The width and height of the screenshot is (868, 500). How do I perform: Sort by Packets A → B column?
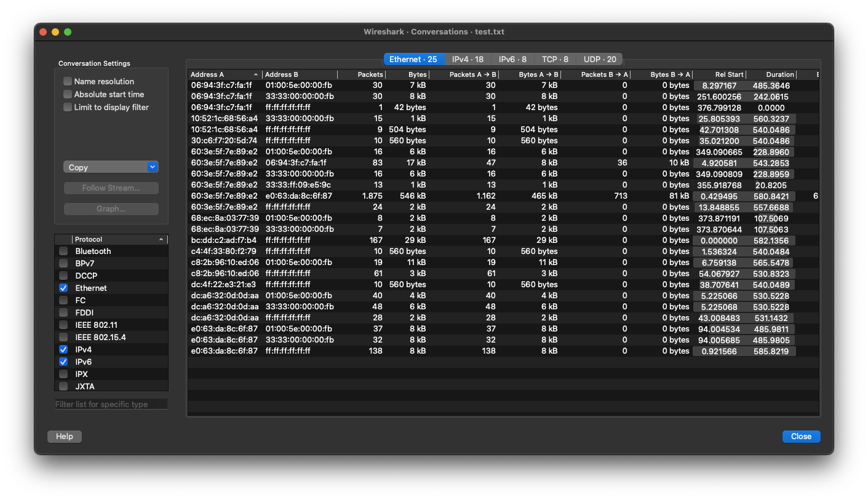(x=464, y=74)
